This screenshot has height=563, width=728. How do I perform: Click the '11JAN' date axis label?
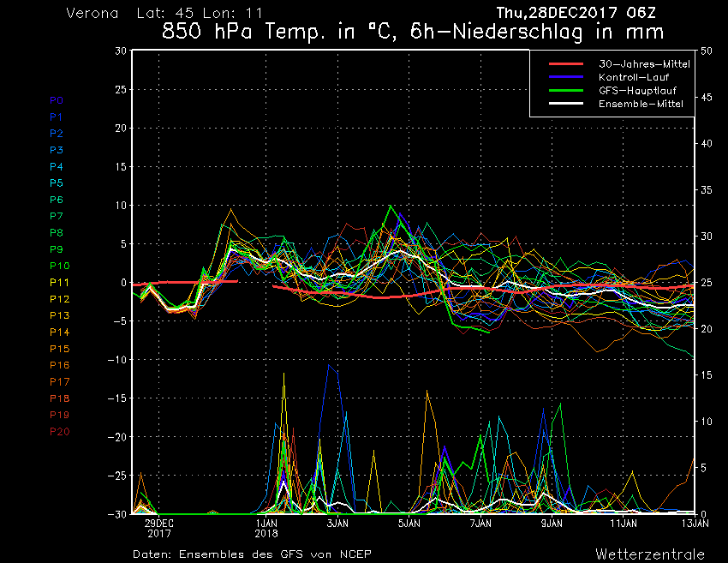(624, 524)
